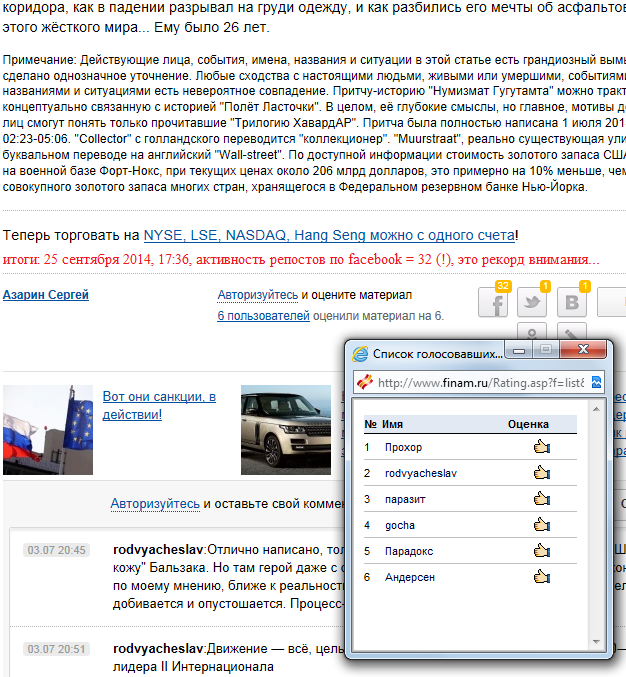Click the Range Rover car thumbnail
The height and width of the screenshot is (677, 626).
286,430
